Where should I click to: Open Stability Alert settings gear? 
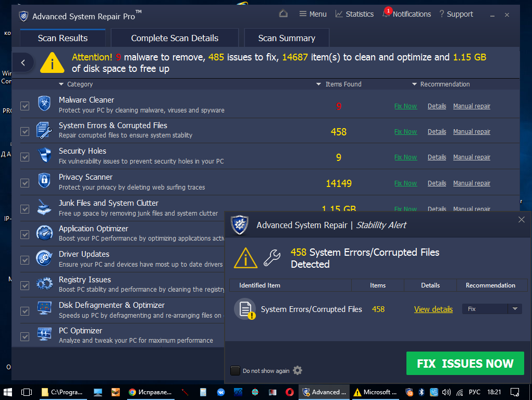(298, 370)
